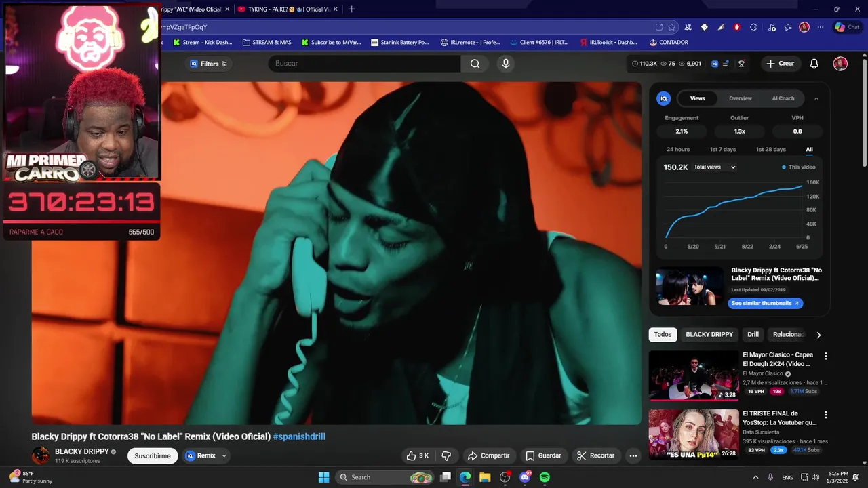This screenshot has width=868, height=488.
Task: Open El Mayor Clasico video thumbnail
Action: (x=694, y=375)
